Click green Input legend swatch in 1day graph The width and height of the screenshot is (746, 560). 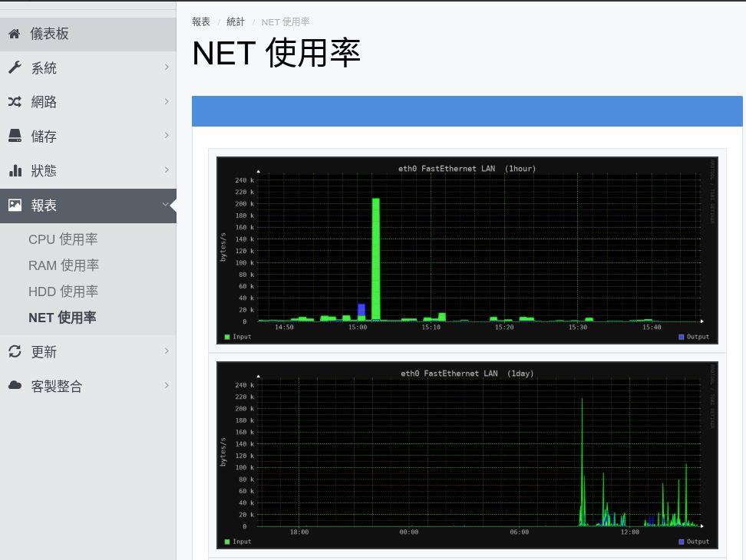pyautogui.click(x=227, y=542)
